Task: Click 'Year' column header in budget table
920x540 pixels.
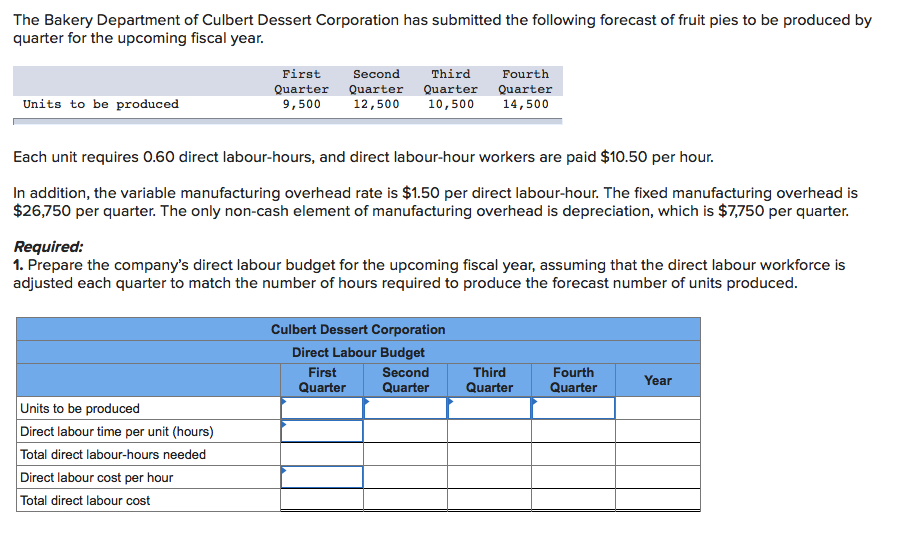Action: [658, 380]
